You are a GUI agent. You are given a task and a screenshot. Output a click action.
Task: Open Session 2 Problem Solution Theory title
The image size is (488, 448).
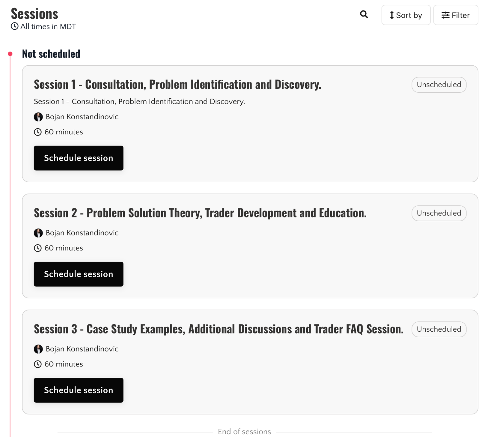click(x=200, y=213)
